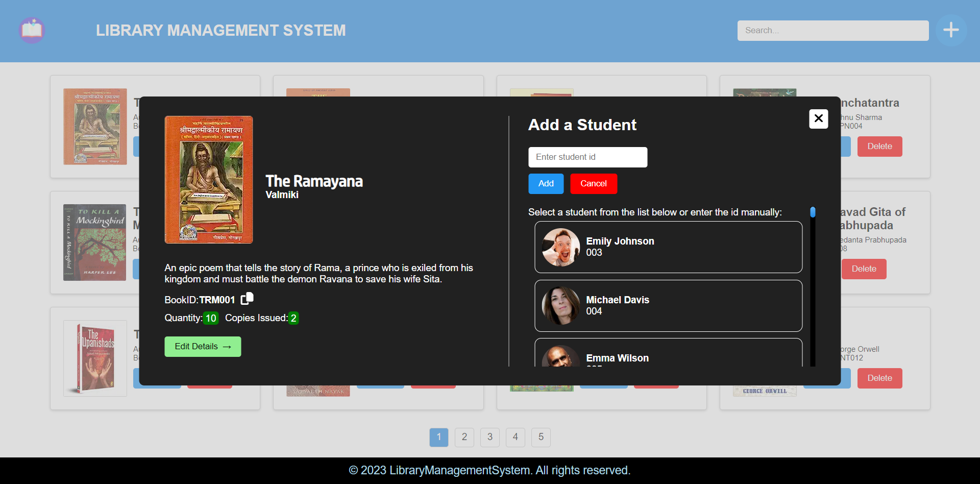The image size is (980, 484).
Task: Type in the Enter student id field
Action: [x=587, y=157]
